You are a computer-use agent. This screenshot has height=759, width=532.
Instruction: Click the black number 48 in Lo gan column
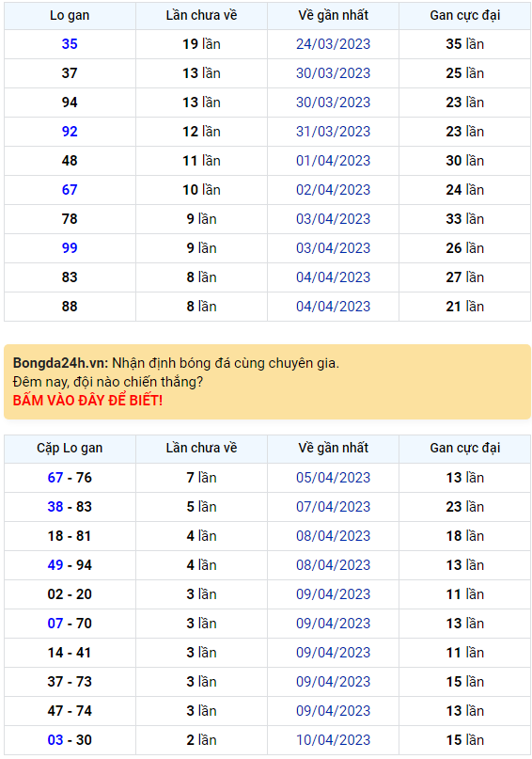tap(70, 161)
